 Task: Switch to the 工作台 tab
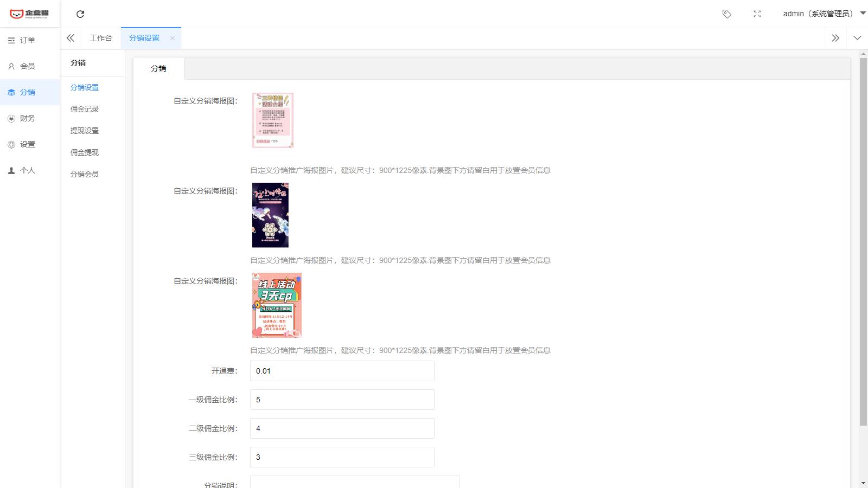(x=101, y=38)
